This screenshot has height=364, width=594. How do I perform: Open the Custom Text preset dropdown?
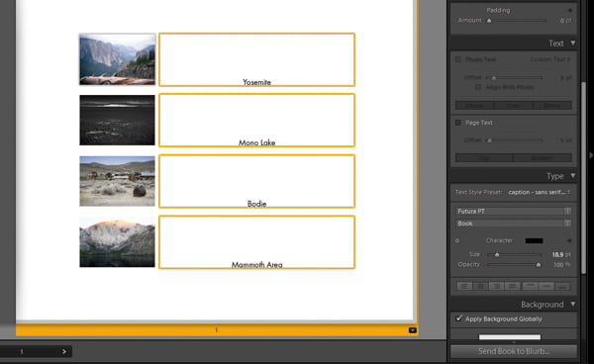[550, 59]
